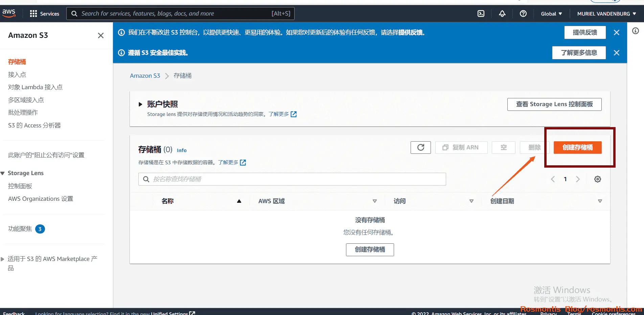Open the bucket table settings gear

click(598, 179)
